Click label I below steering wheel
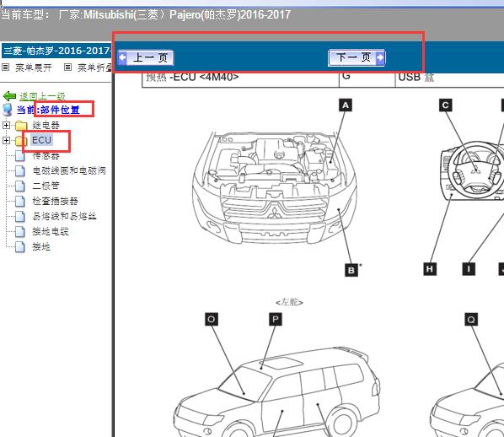504x437 pixels. [469, 269]
